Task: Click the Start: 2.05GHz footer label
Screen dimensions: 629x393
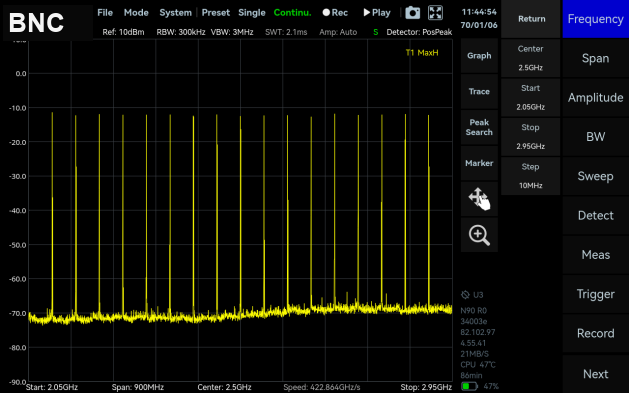Action: pyautogui.click(x=52, y=387)
